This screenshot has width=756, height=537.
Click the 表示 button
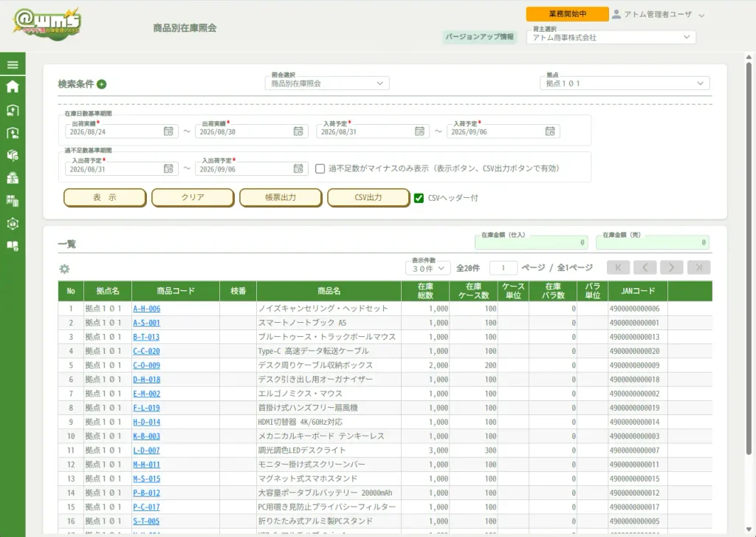pyautogui.click(x=105, y=197)
